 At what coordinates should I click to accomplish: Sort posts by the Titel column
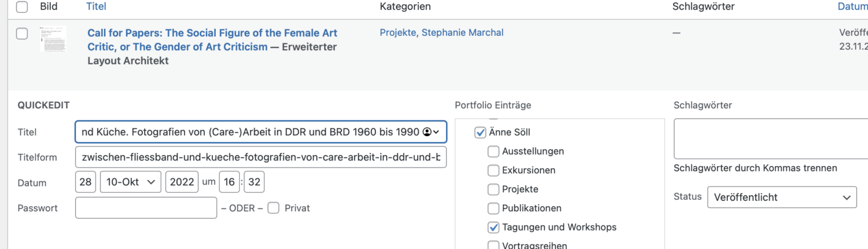click(96, 6)
